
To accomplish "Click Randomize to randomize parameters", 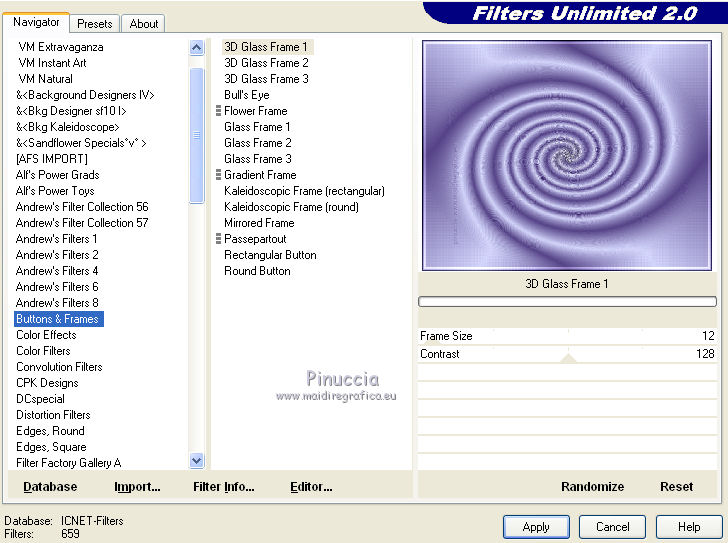I will tap(592, 486).
